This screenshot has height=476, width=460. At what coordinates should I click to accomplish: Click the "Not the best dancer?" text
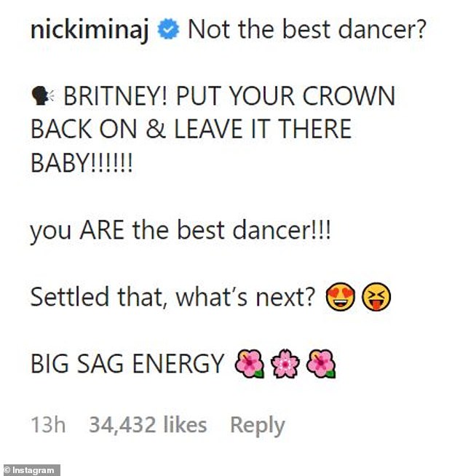pos(306,32)
